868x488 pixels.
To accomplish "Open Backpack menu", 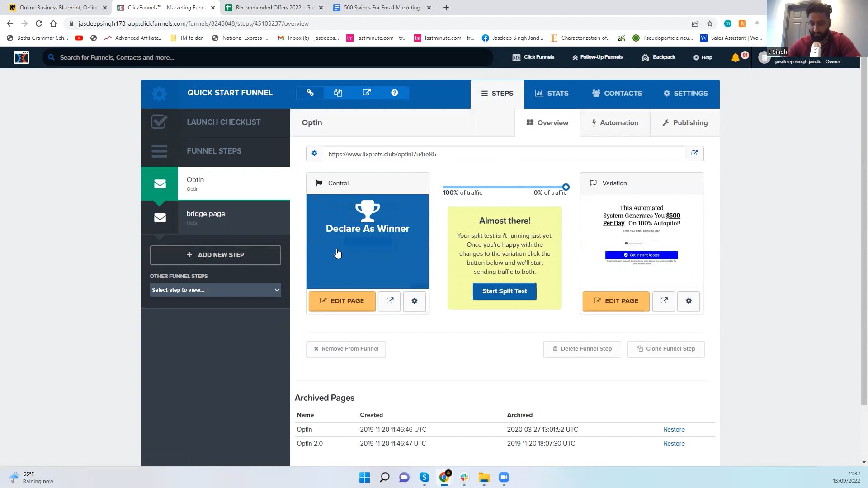I will click(658, 57).
